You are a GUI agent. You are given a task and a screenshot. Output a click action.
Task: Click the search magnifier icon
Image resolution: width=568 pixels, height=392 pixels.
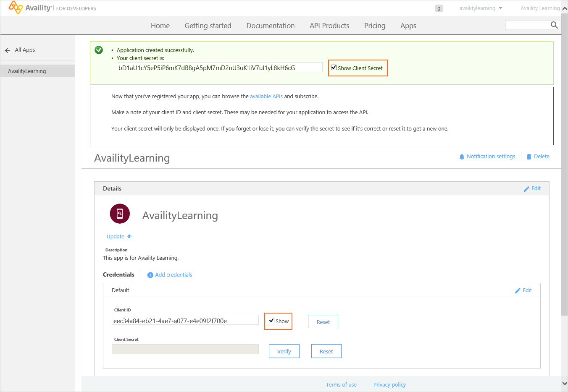[x=554, y=25]
